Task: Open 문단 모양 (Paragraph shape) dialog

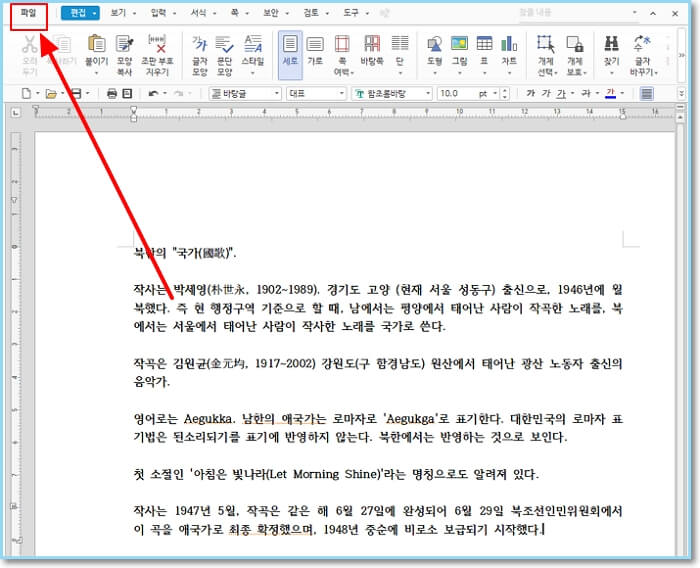Action: (x=224, y=44)
